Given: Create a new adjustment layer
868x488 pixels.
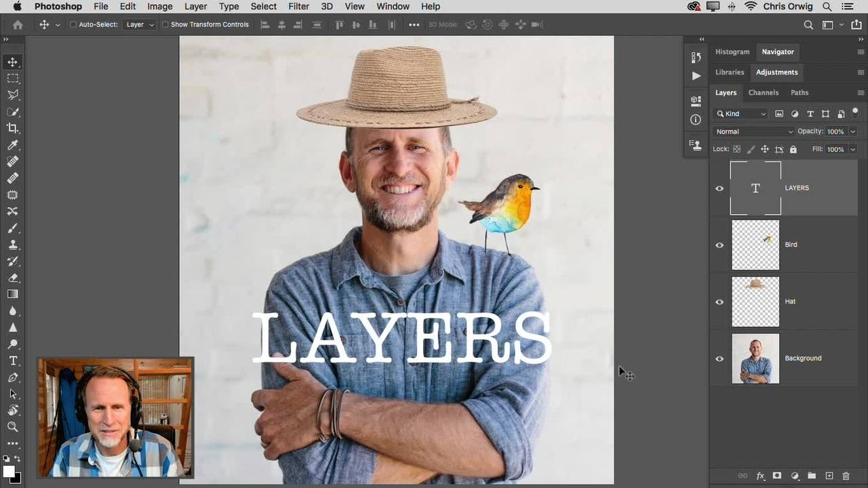Looking at the screenshot, I should pyautogui.click(x=795, y=476).
